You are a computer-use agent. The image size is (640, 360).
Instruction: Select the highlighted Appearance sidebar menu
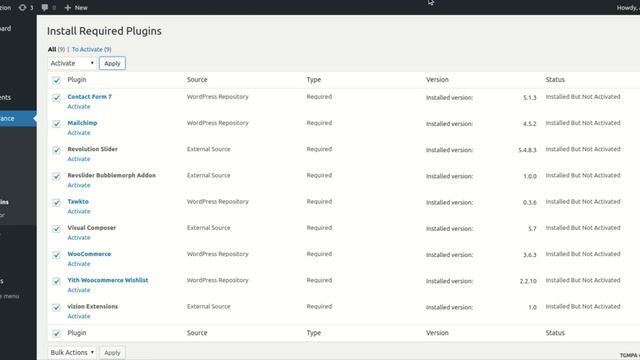tap(18, 118)
